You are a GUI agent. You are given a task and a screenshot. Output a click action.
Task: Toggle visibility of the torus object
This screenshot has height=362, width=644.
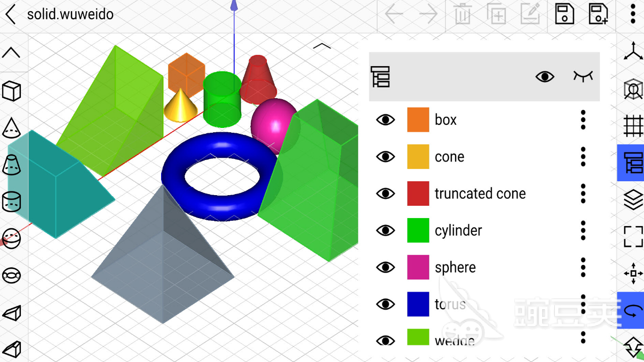pos(385,304)
